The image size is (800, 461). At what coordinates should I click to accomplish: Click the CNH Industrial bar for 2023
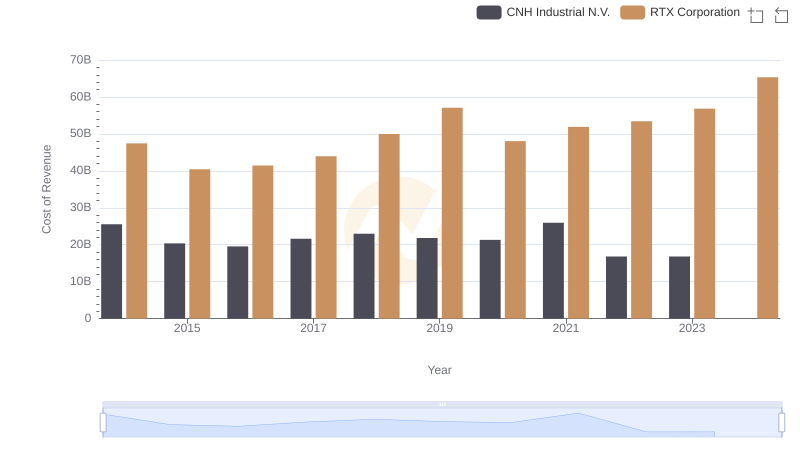[680, 288]
